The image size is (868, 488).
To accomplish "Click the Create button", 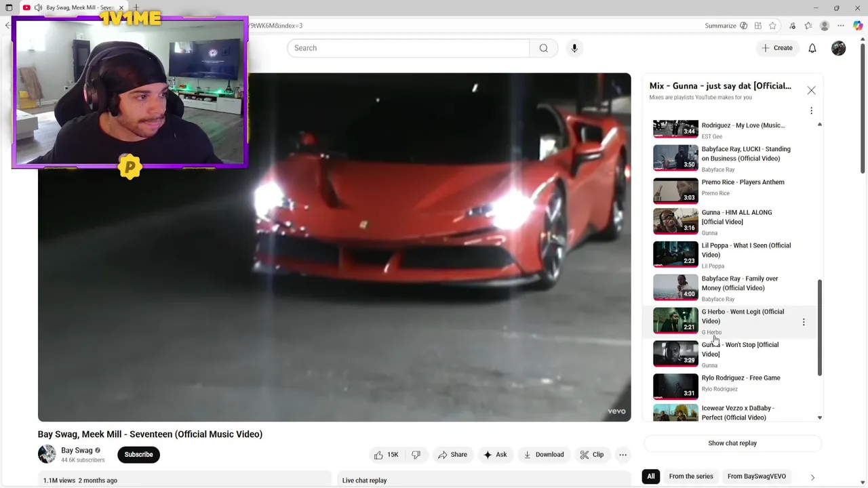I will click(777, 48).
